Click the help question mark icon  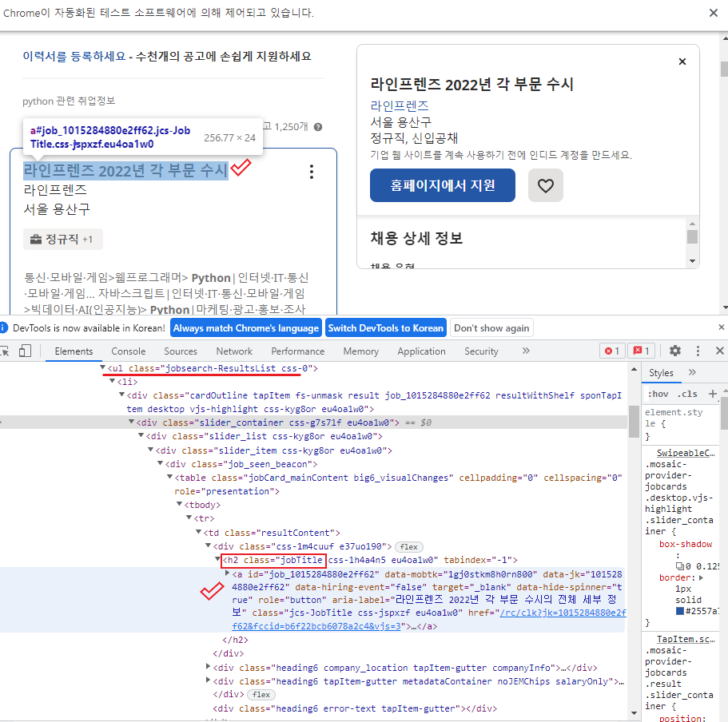(318, 127)
